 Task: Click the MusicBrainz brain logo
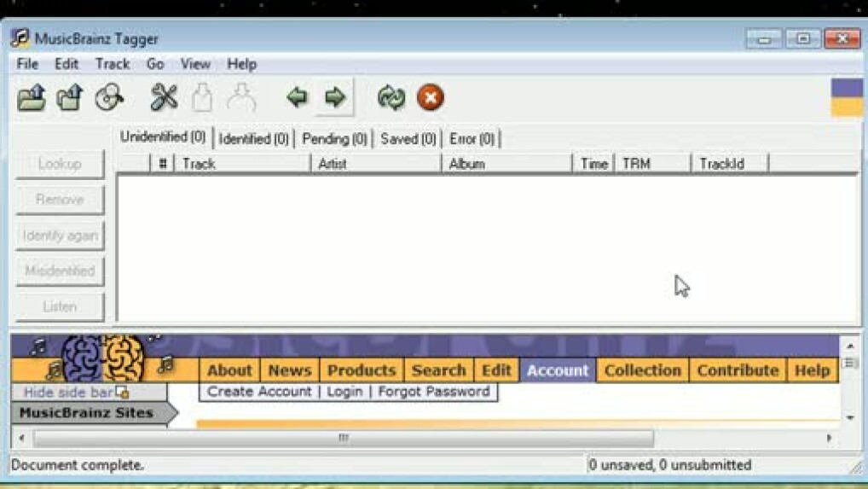(103, 358)
